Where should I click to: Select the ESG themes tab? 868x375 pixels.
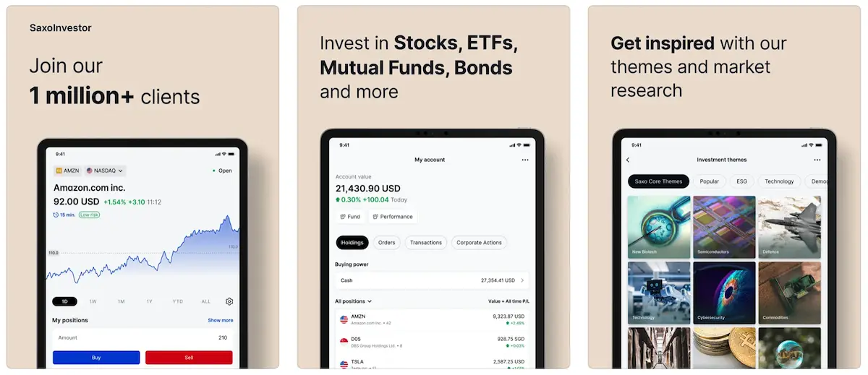pyautogui.click(x=742, y=181)
